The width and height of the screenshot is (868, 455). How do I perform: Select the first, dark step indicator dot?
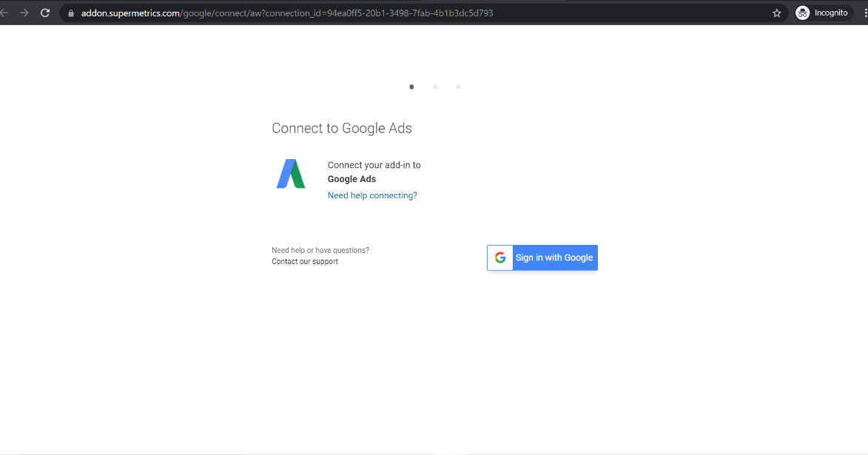point(411,87)
